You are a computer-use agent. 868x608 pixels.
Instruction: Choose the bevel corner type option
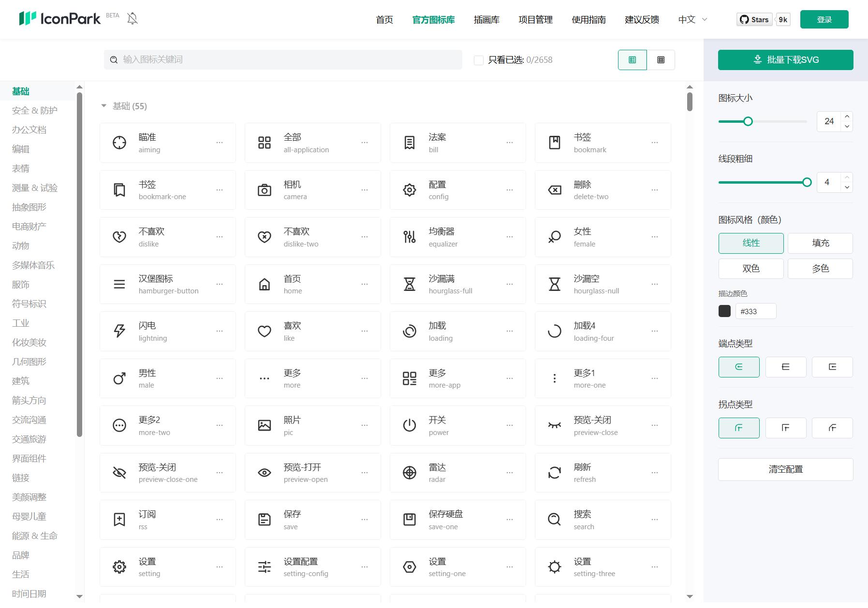tap(832, 428)
